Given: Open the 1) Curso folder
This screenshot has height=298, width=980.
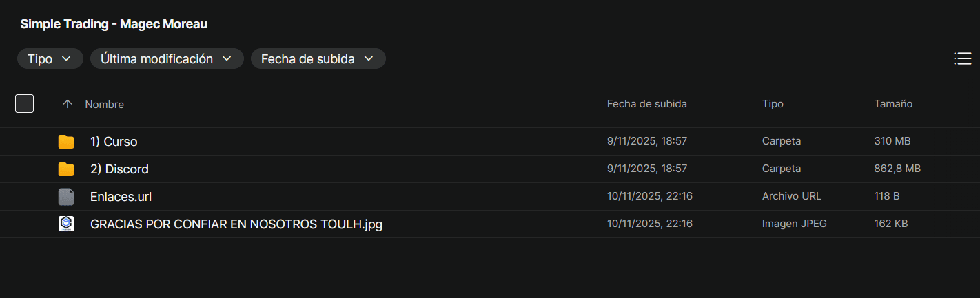Looking at the screenshot, I should pyautogui.click(x=114, y=142).
